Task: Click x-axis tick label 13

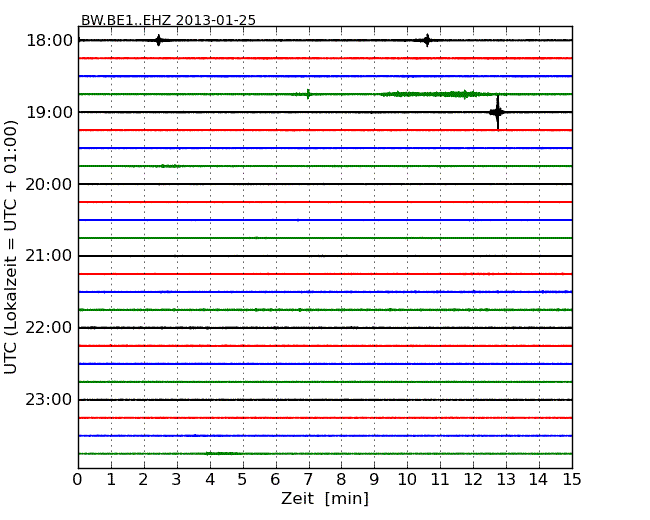Action: 506,479
